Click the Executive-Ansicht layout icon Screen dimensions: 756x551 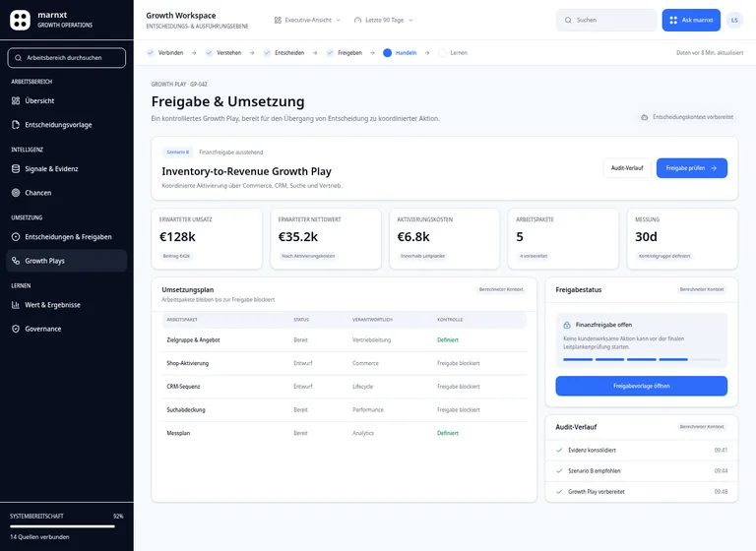tap(278, 21)
